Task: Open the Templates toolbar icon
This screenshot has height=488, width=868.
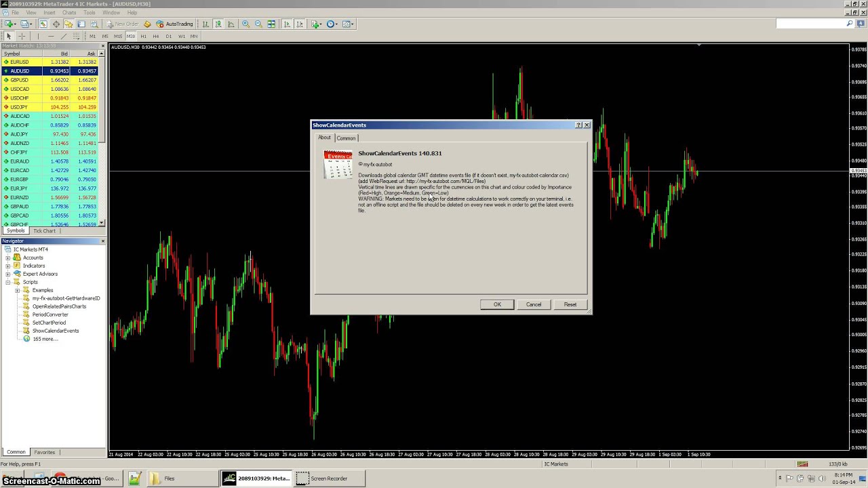Action: 348,24
